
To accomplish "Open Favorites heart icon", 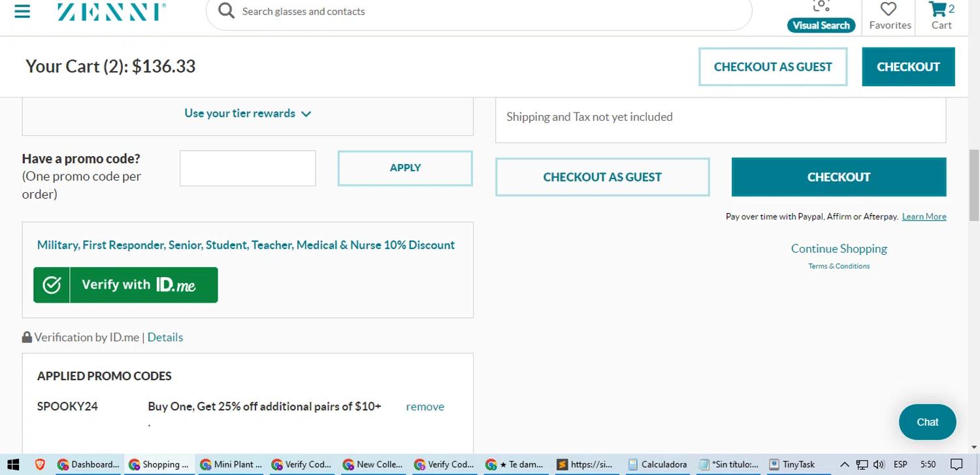I will [x=889, y=16].
